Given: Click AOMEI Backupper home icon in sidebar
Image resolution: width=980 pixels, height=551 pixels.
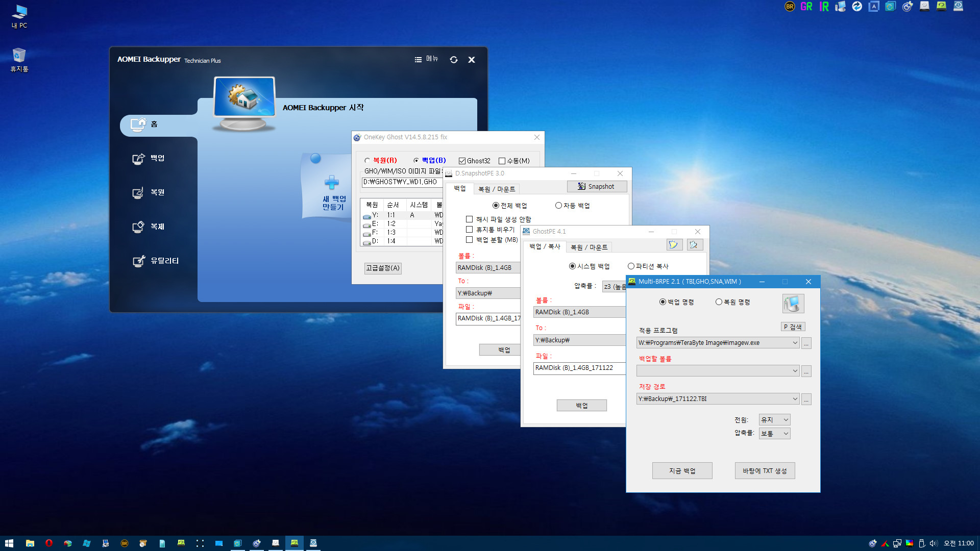Looking at the screenshot, I should point(138,124).
